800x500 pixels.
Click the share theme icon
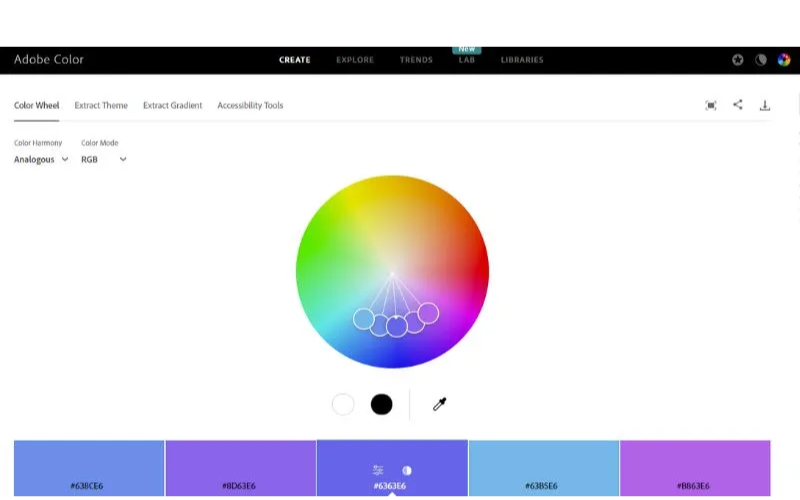(x=738, y=105)
